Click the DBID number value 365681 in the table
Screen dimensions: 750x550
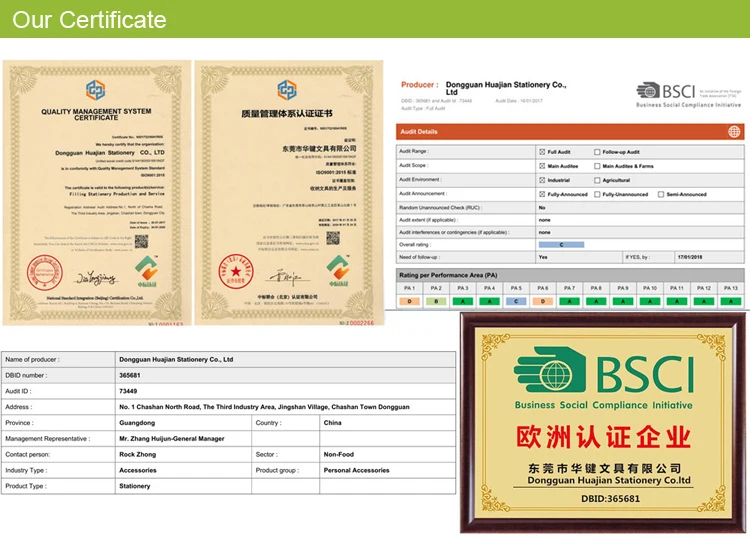coord(130,375)
